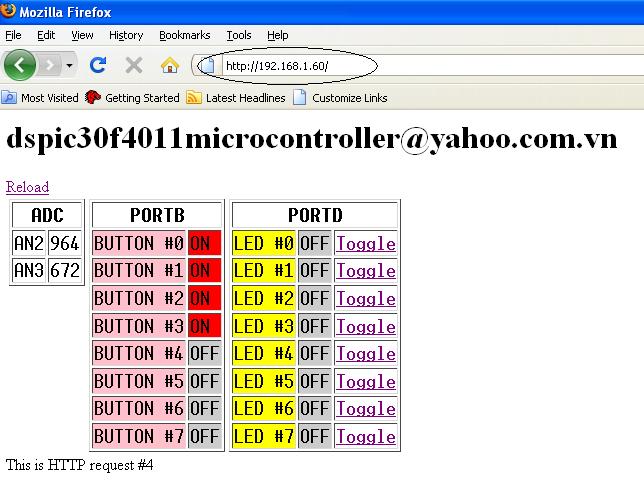Image resolution: width=644 pixels, height=498 pixels.
Task: Click the ADC table header
Action: 47,215
